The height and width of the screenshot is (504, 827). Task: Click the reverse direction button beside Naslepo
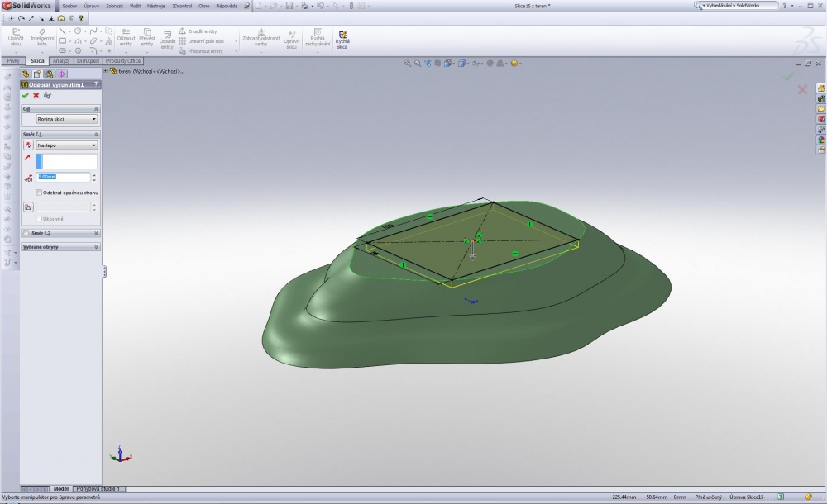coord(28,145)
